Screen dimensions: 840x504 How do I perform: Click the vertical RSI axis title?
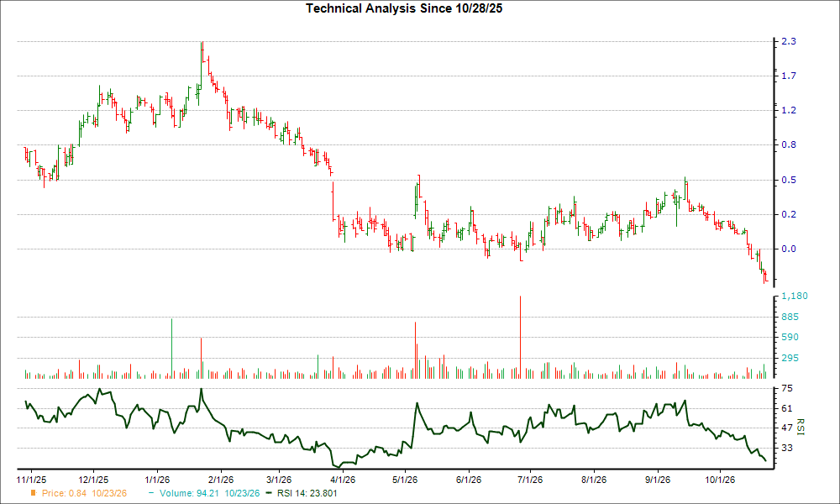tap(801, 427)
